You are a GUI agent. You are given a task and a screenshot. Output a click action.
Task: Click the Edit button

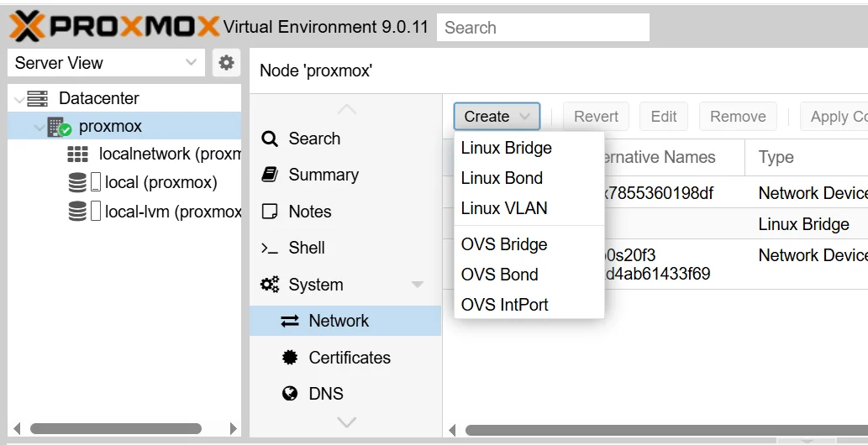[664, 117]
